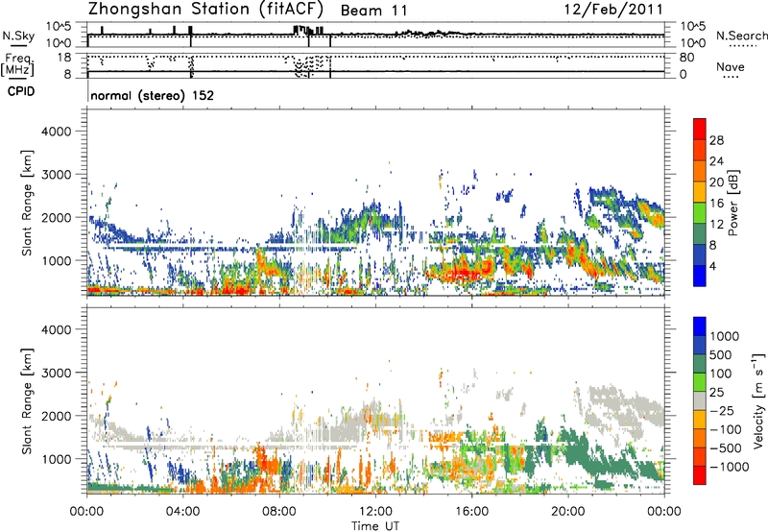Click the '08:00' time axis tick label
Screen dimensions: 768x532
point(279,512)
